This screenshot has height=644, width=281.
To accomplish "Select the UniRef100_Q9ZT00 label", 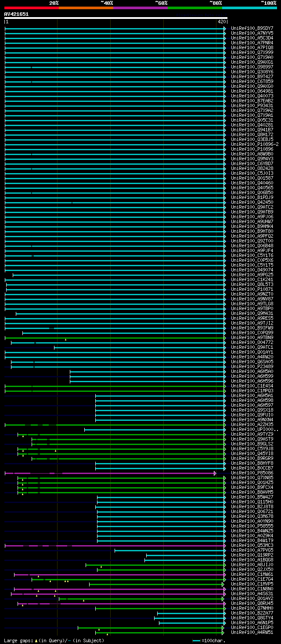I will 252,241.
